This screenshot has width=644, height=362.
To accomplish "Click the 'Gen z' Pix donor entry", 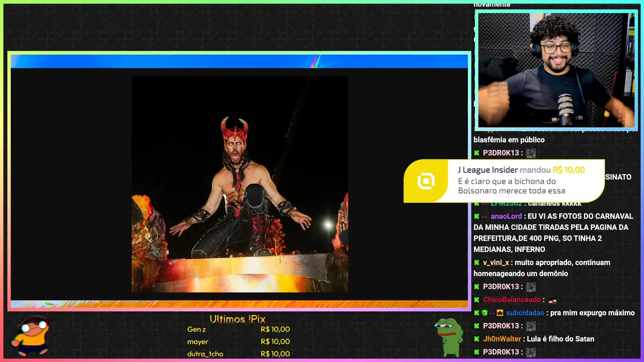I will [197, 329].
